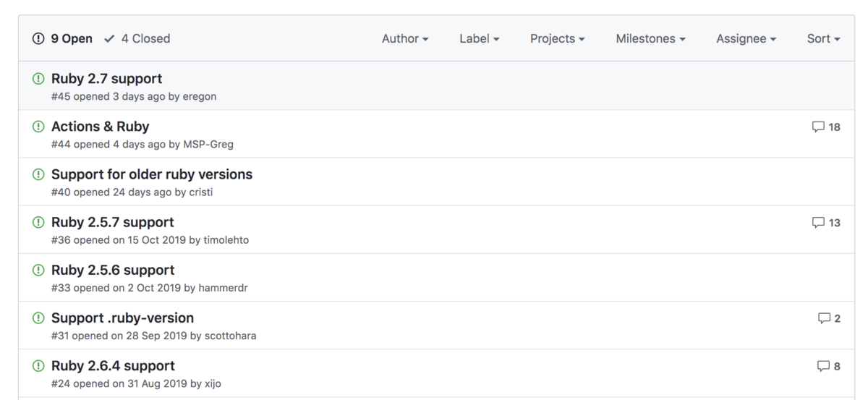The width and height of the screenshot is (868, 400).
Task: Click open-issue icon beside Ruby 2.5.6 support
Action: coord(38,270)
